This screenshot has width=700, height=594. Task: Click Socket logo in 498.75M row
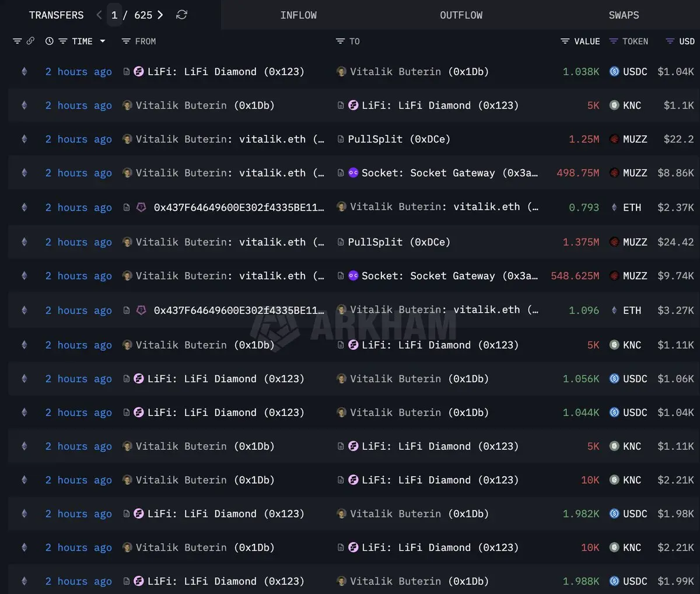353,173
